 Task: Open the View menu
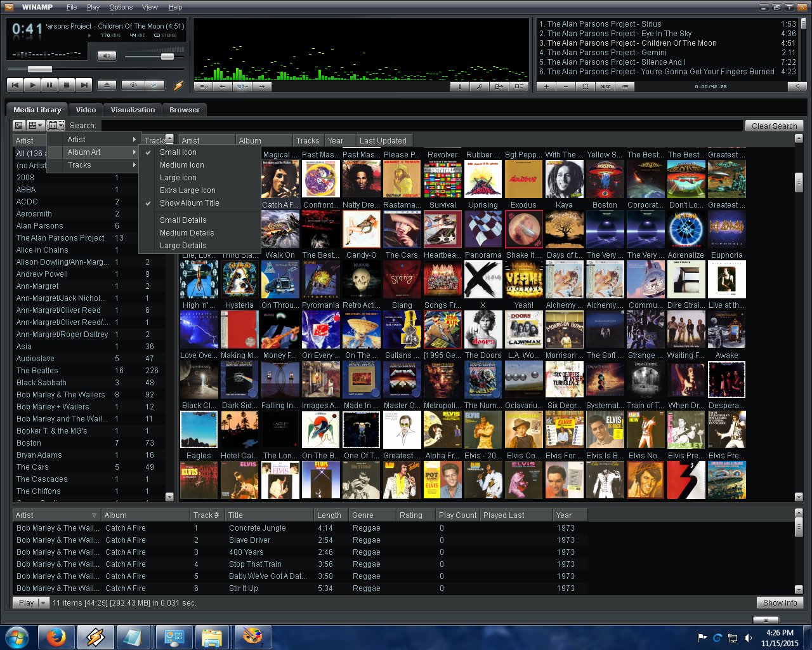150,7
